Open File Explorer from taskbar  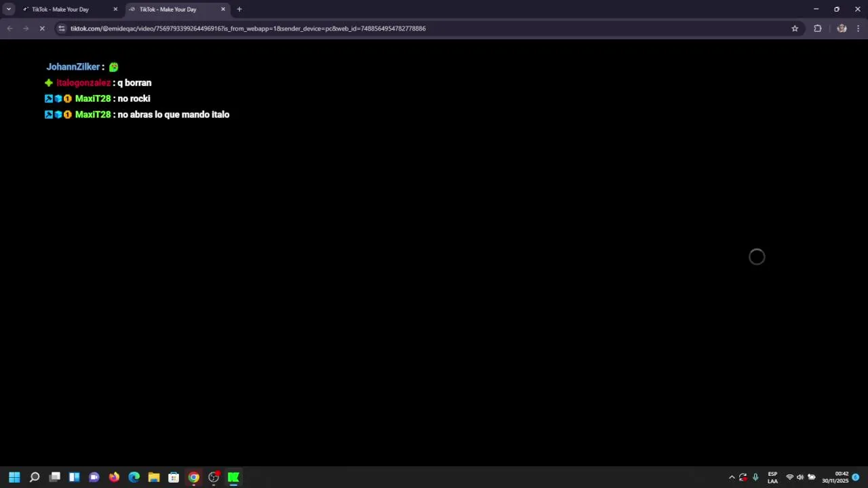[154, 477]
